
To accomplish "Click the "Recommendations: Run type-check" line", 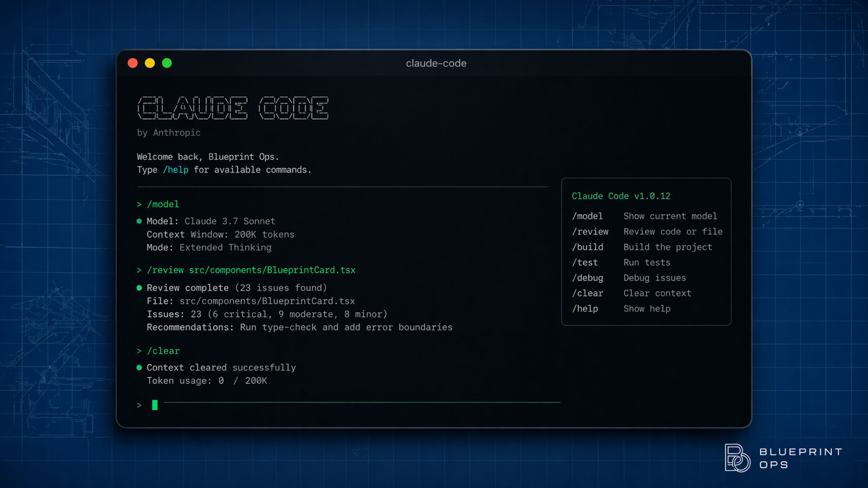I will point(300,327).
